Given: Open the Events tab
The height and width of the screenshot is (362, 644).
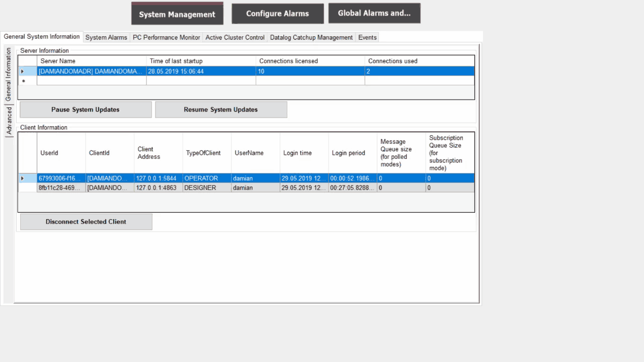Looking at the screenshot, I should tap(367, 37).
